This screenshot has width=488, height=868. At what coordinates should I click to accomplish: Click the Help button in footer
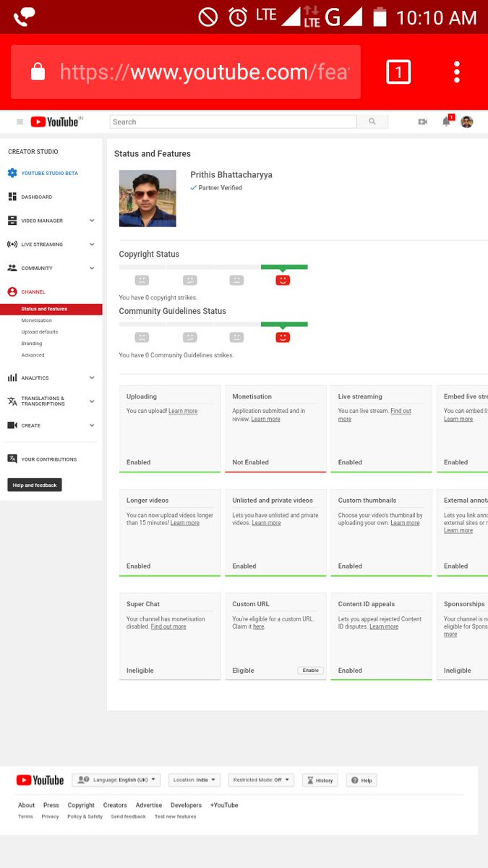pos(362,780)
